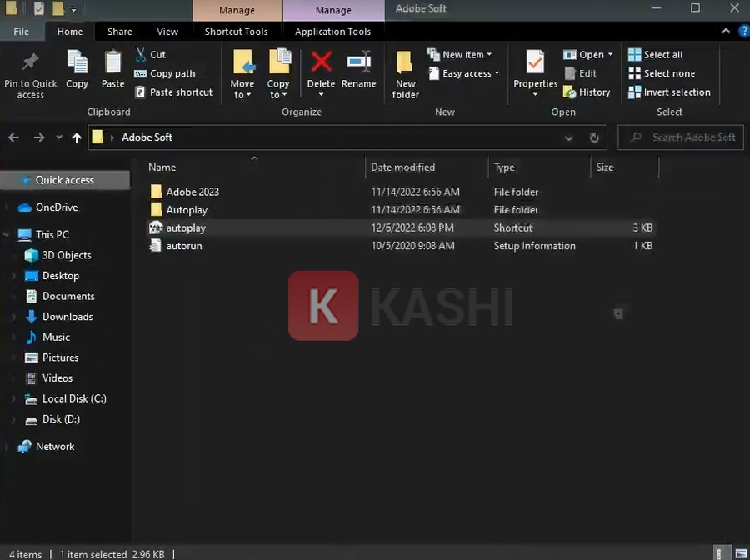The height and width of the screenshot is (560, 750).
Task: Select all items using Select all
Action: (x=662, y=53)
